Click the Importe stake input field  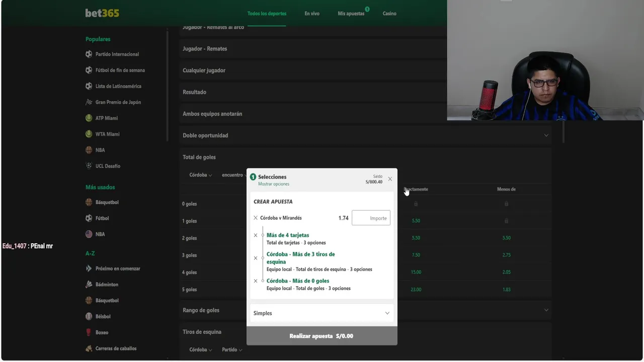coord(371,218)
